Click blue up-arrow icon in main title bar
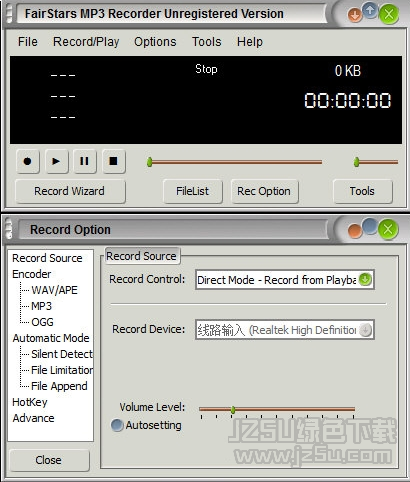The height and width of the screenshot is (482, 410). tap(370, 10)
